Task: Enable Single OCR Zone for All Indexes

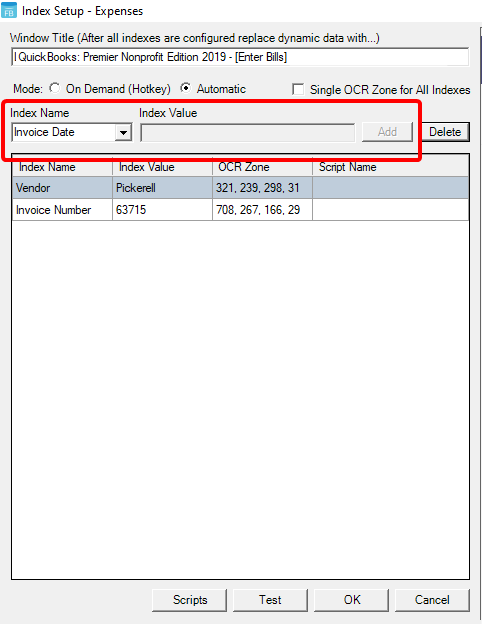Action: [x=298, y=89]
